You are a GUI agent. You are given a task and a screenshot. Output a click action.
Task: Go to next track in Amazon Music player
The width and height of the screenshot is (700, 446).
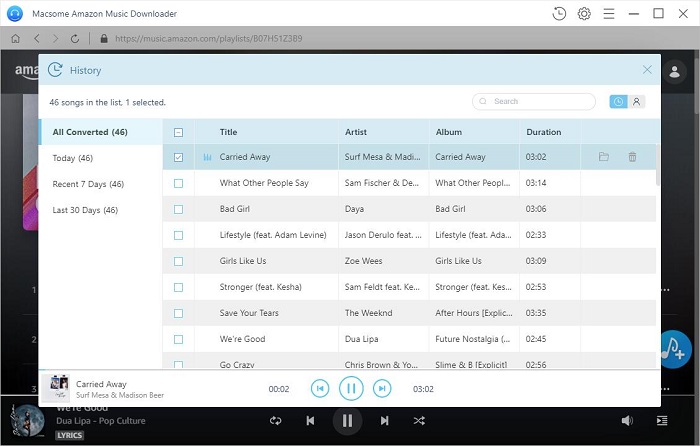pyautogui.click(x=384, y=421)
